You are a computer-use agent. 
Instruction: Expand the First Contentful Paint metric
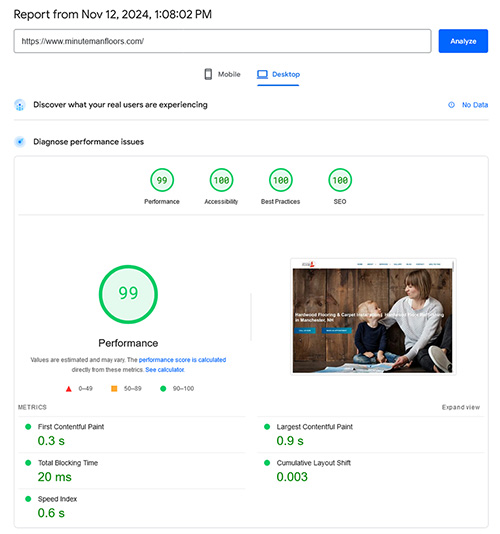coord(131,435)
